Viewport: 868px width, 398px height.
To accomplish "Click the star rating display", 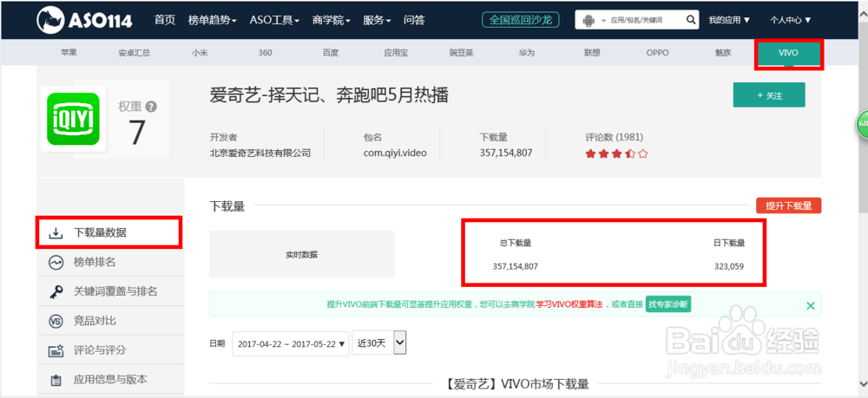I will 616,154.
